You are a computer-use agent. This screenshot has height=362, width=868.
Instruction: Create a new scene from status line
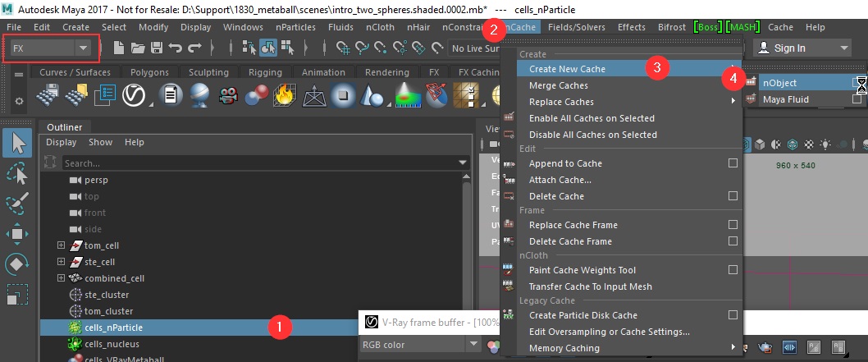[118, 48]
